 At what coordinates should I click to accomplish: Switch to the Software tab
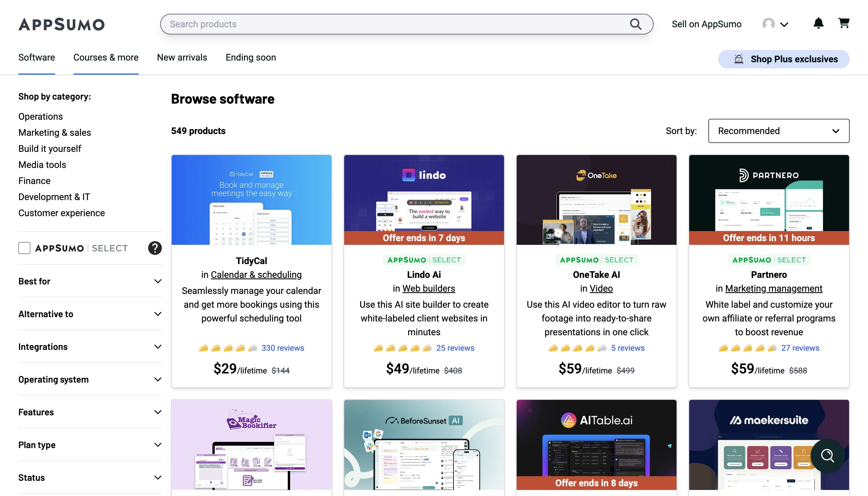coord(36,57)
